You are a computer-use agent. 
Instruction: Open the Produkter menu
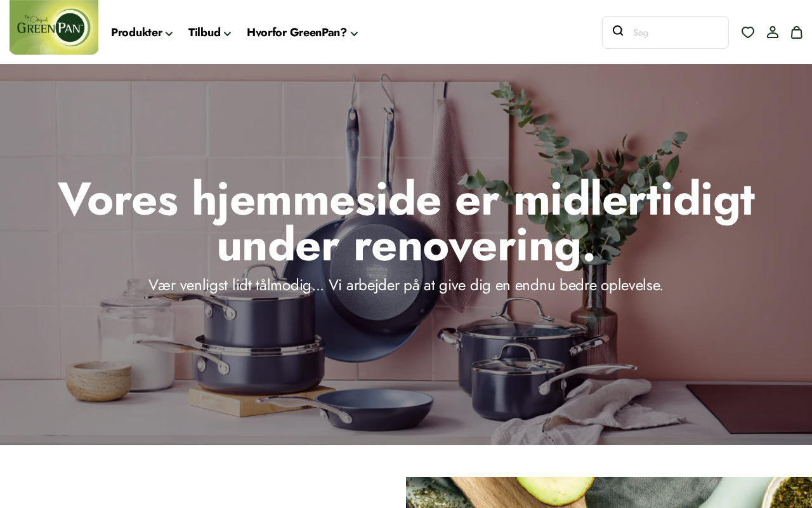(136, 32)
